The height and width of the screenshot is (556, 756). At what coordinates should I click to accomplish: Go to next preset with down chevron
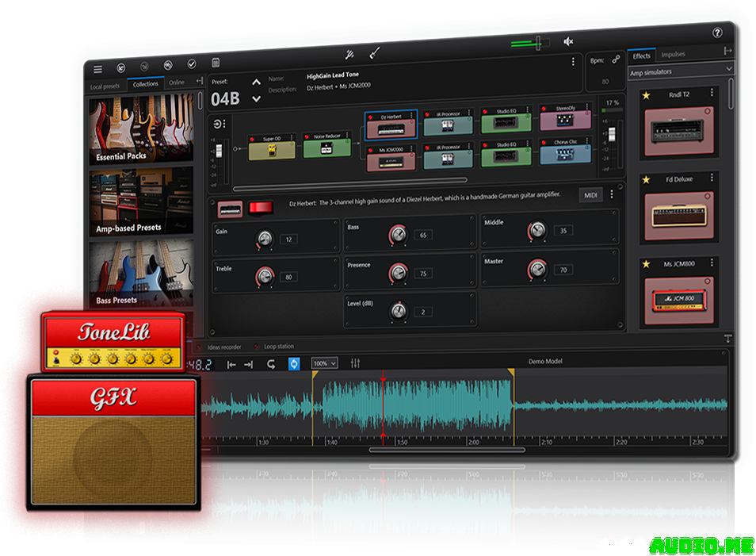[257, 99]
